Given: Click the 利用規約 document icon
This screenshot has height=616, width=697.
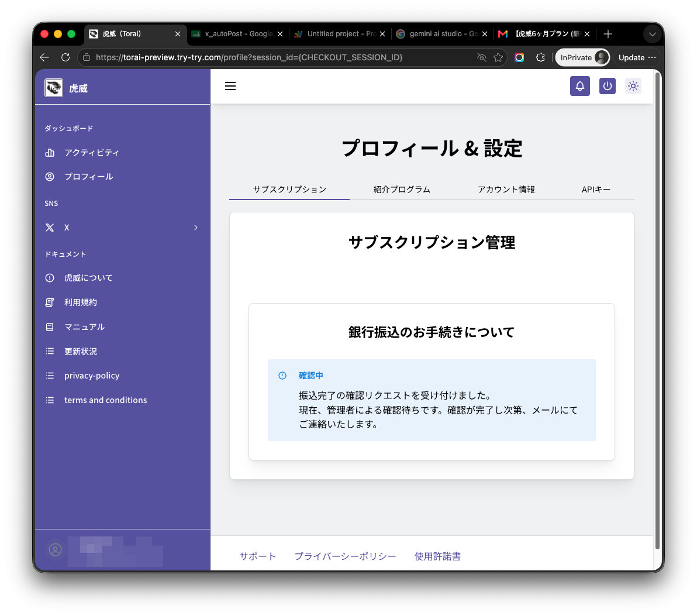Looking at the screenshot, I should tap(50, 302).
